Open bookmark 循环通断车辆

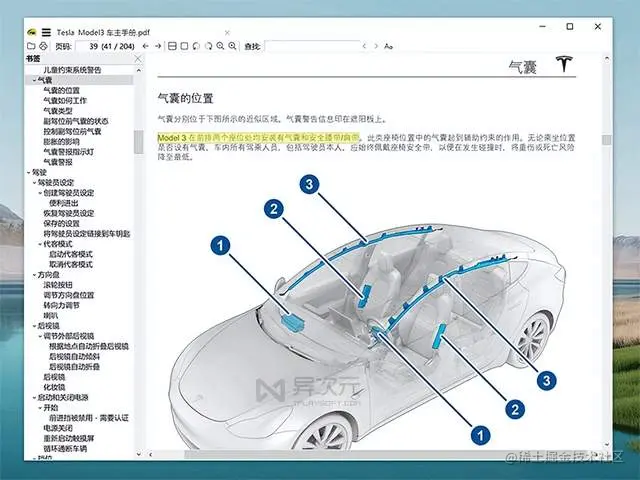[65, 449]
